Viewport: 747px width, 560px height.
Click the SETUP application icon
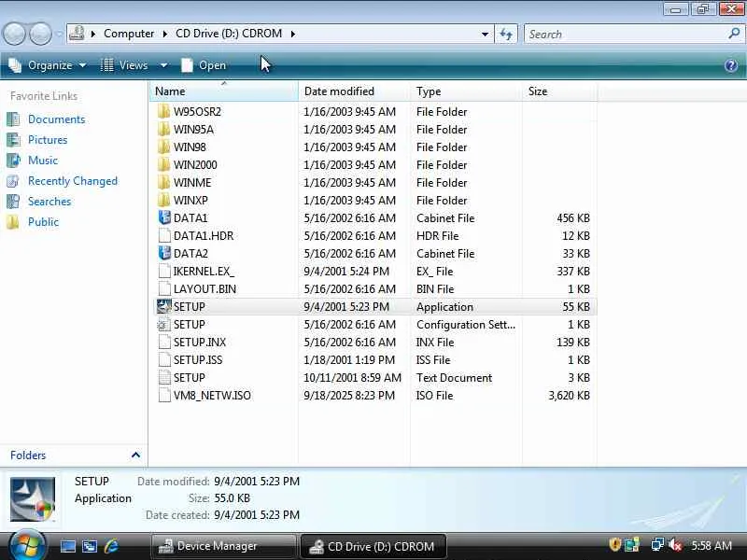(x=164, y=307)
